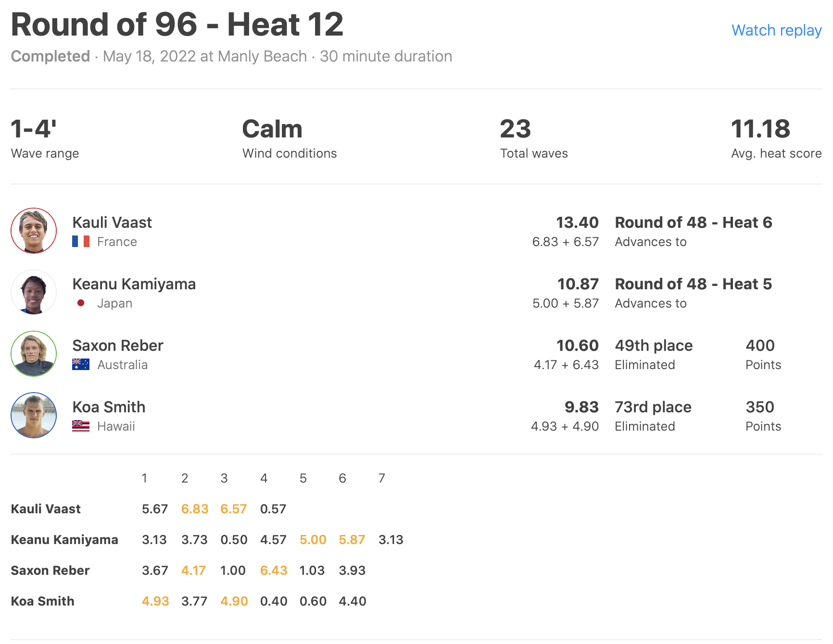Click Kauli Vaast's highlighted 6.83 wave score
833x644 pixels.
[195, 509]
